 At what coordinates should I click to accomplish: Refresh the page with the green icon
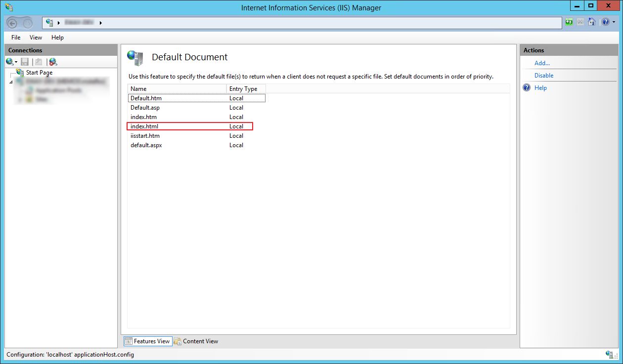[569, 22]
